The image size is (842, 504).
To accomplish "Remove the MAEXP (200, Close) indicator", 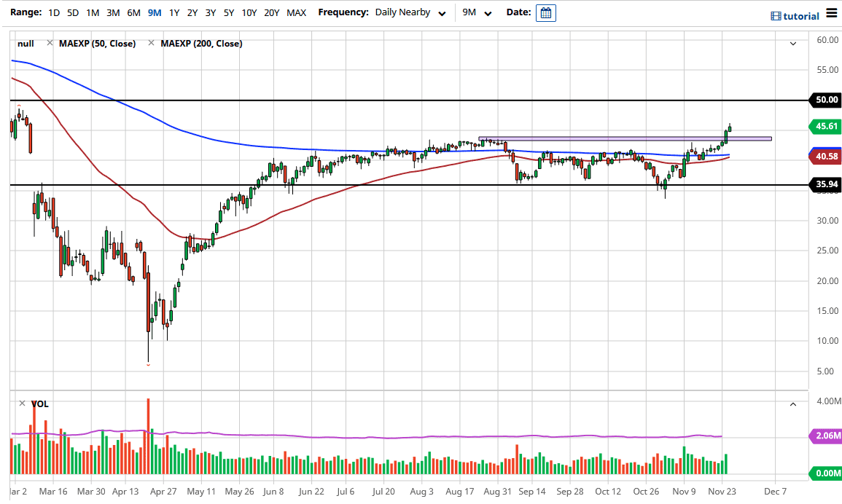I will point(150,43).
